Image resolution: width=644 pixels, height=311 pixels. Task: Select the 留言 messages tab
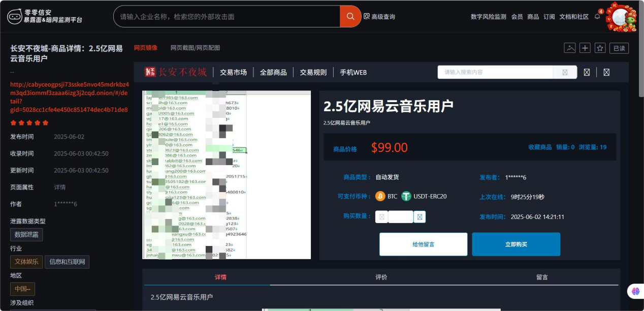tap(542, 277)
